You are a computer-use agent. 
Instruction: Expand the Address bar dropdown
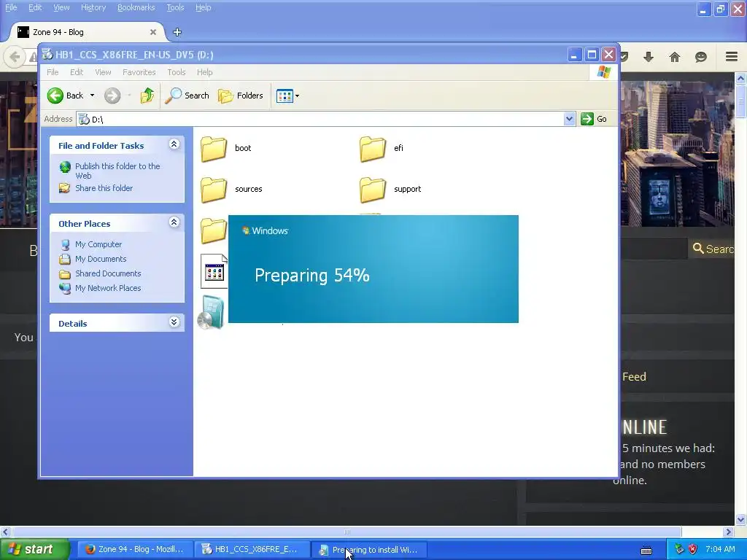(569, 119)
